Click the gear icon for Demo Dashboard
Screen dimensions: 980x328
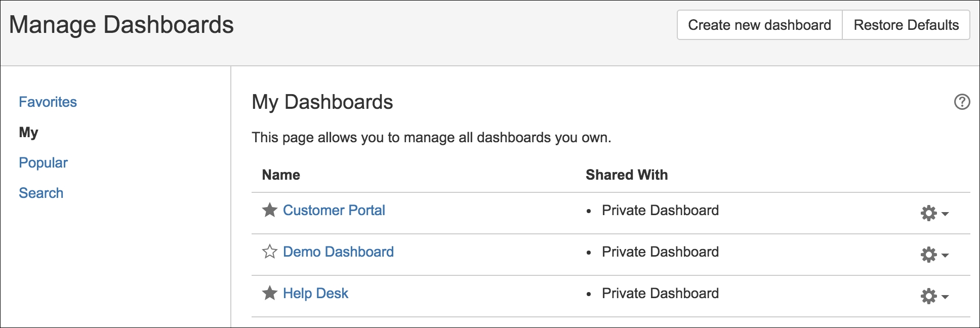click(928, 255)
